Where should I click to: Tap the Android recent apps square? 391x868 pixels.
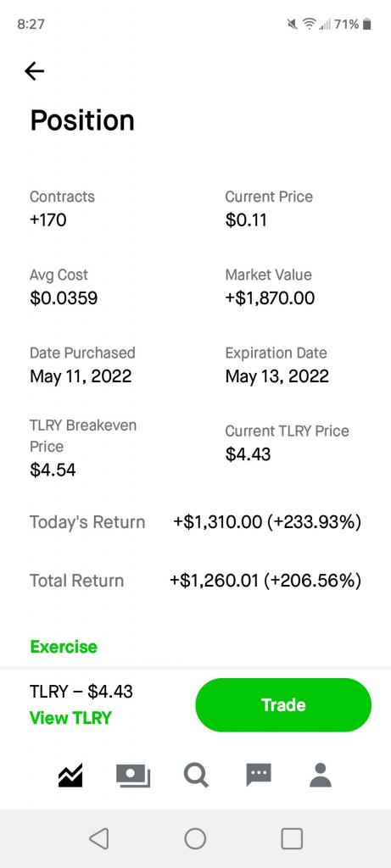pyautogui.click(x=292, y=838)
